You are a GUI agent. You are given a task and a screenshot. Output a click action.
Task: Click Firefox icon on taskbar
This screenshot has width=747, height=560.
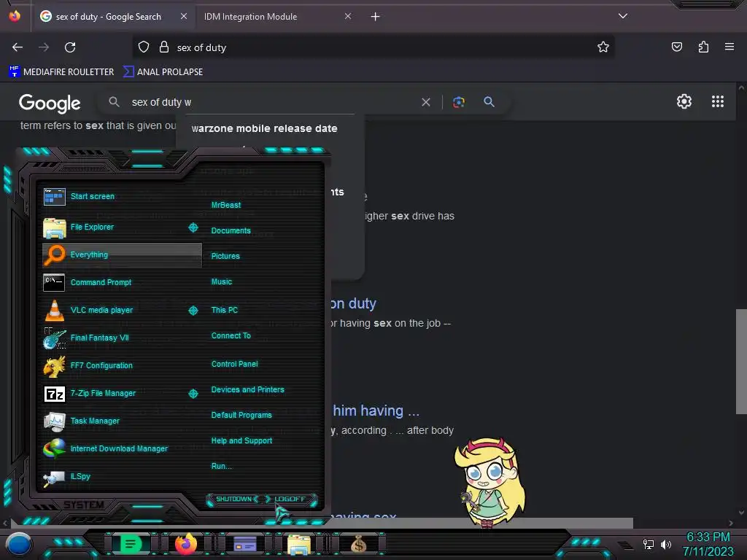tap(186, 543)
